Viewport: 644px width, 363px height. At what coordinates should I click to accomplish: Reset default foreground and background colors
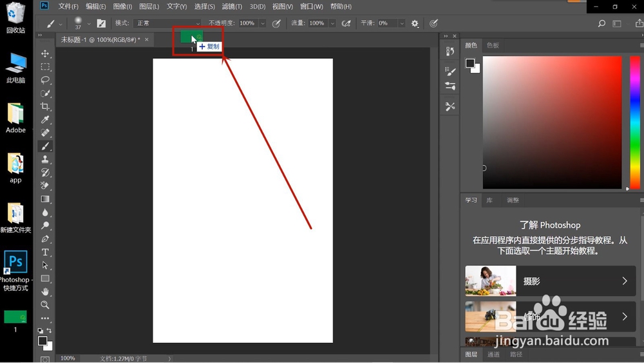[x=40, y=330]
